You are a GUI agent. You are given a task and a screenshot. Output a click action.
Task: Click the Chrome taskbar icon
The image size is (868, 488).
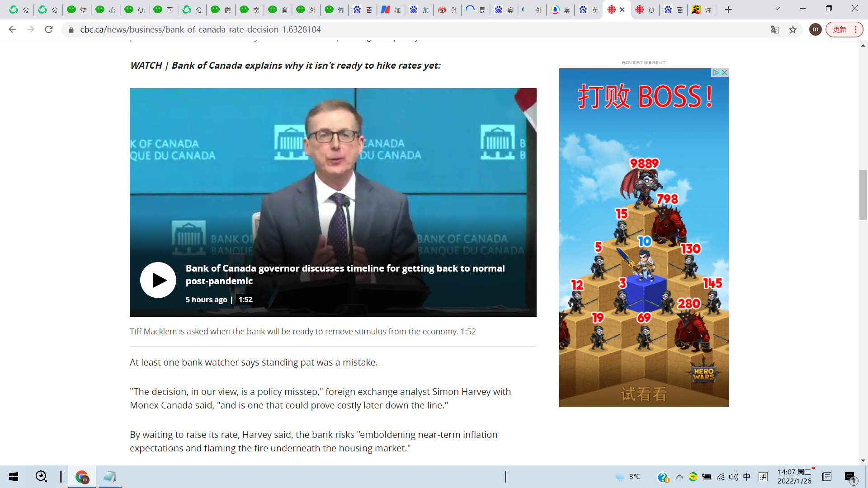(82, 477)
